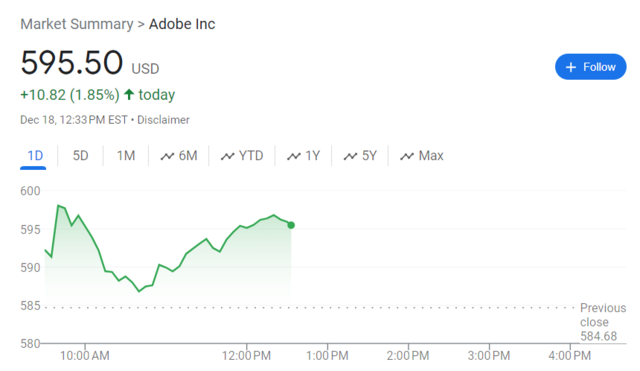The width and height of the screenshot is (640, 371).
Task: Click the trend icon beside 6M
Action: tap(167, 156)
